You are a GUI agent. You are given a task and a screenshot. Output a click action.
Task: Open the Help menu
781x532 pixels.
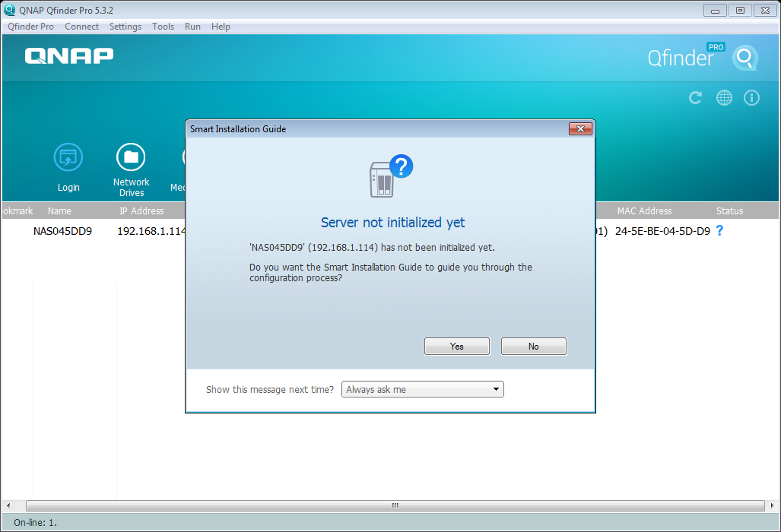click(x=221, y=27)
